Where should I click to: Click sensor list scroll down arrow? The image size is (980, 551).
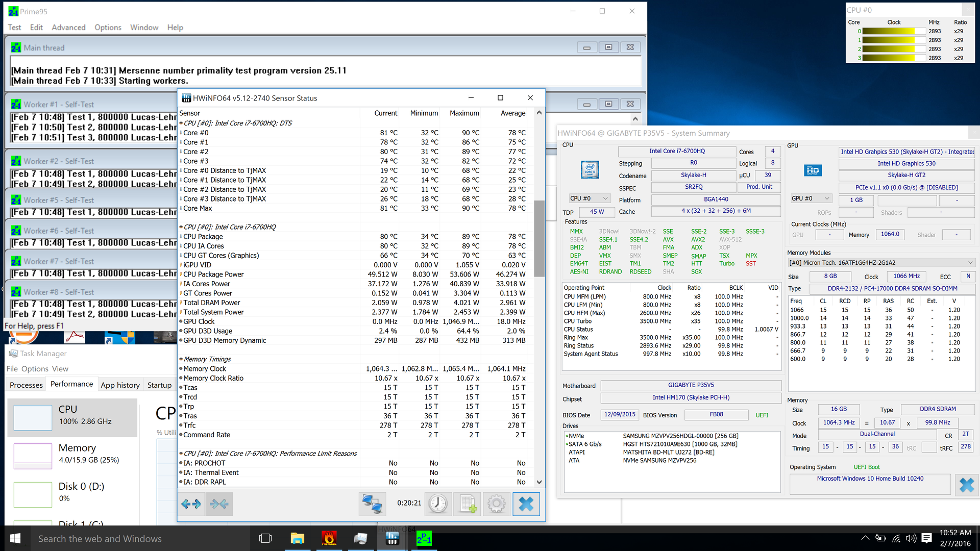539,482
